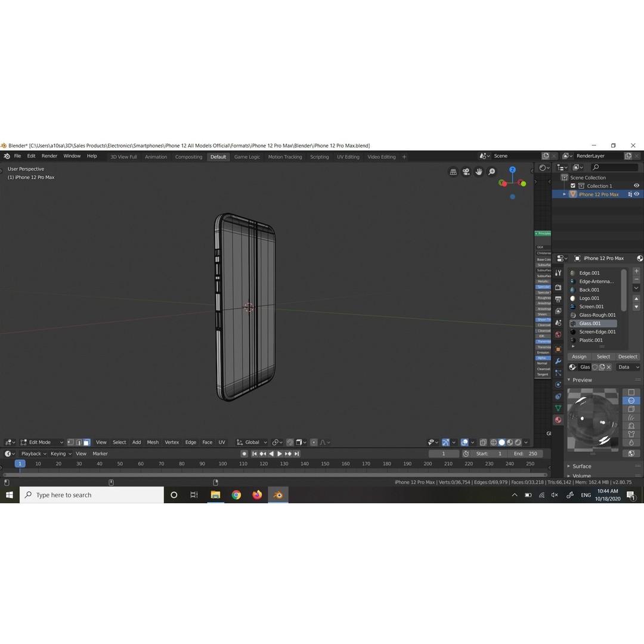644x644 pixels.
Task: Select the Back.001 material slot
Action: 594,290
